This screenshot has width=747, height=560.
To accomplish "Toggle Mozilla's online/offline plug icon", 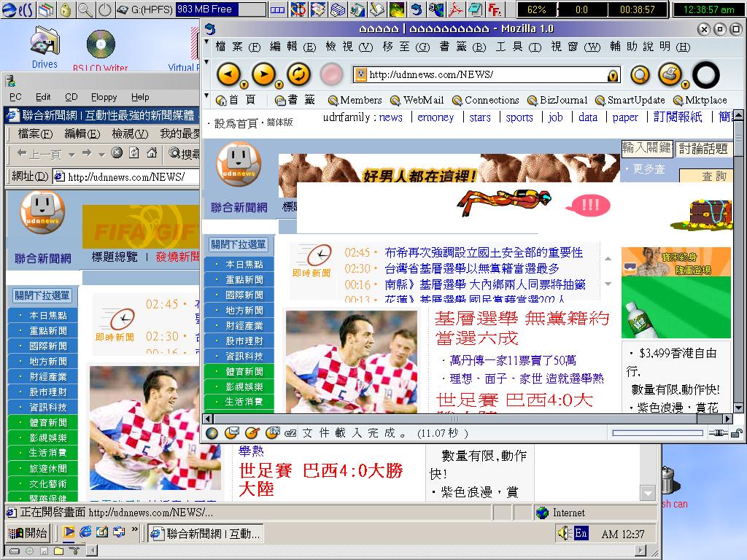I will [x=718, y=433].
